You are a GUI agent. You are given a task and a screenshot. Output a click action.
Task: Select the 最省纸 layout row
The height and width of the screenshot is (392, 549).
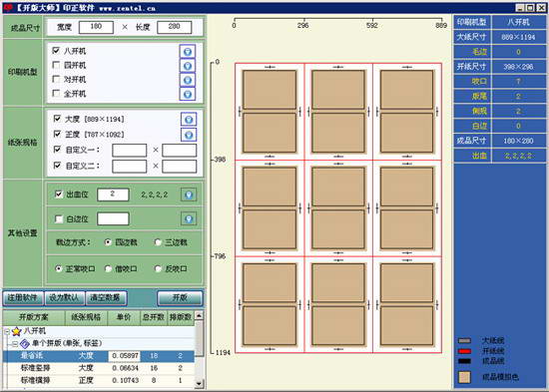click(x=99, y=356)
